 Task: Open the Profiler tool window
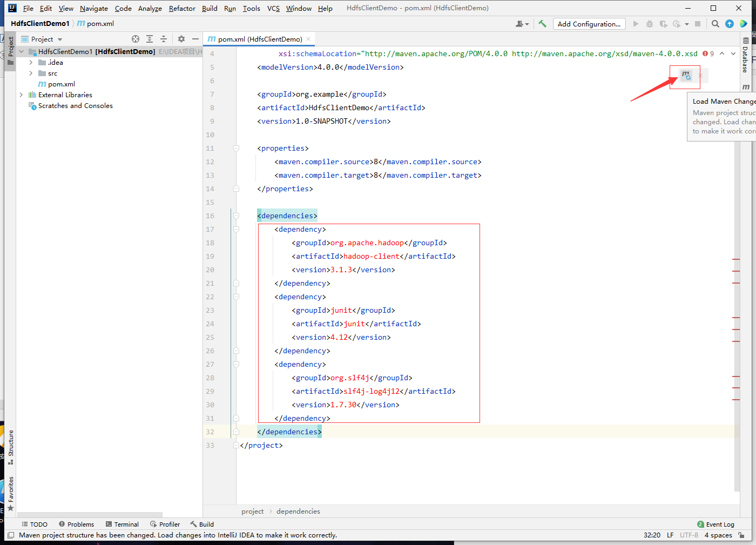(x=165, y=524)
